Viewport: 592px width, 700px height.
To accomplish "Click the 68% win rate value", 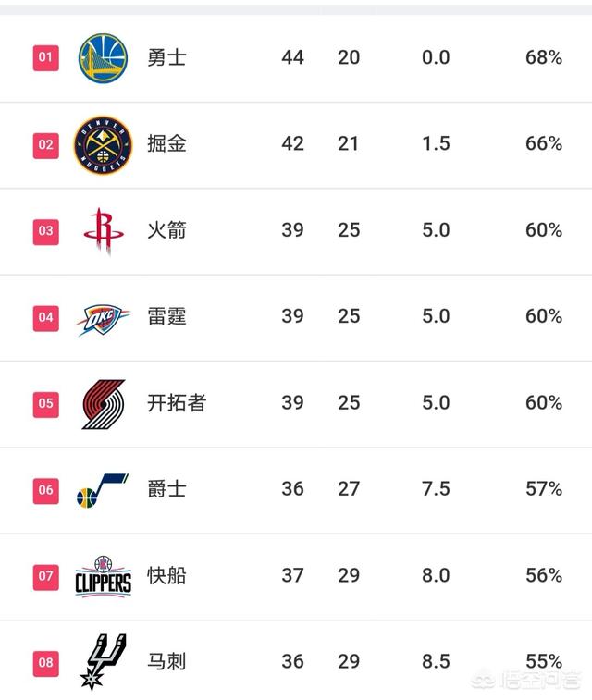I will (x=544, y=57).
